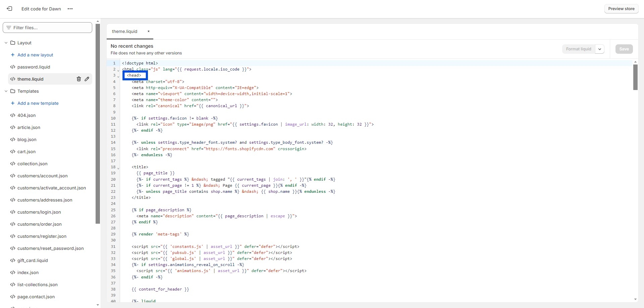The height and width of the screenshot is (308, 644).
Task: Click the plus icon for new template
Action: [x=13, y=103]
